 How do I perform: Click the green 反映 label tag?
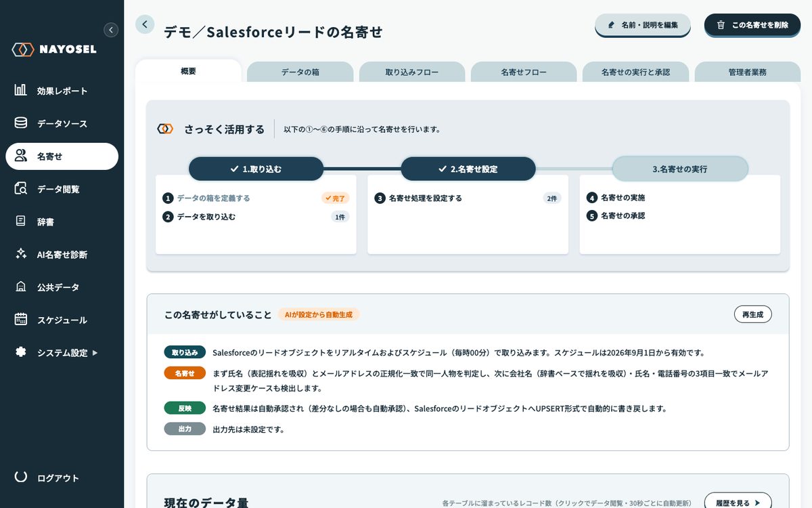(x=185, y=408)
